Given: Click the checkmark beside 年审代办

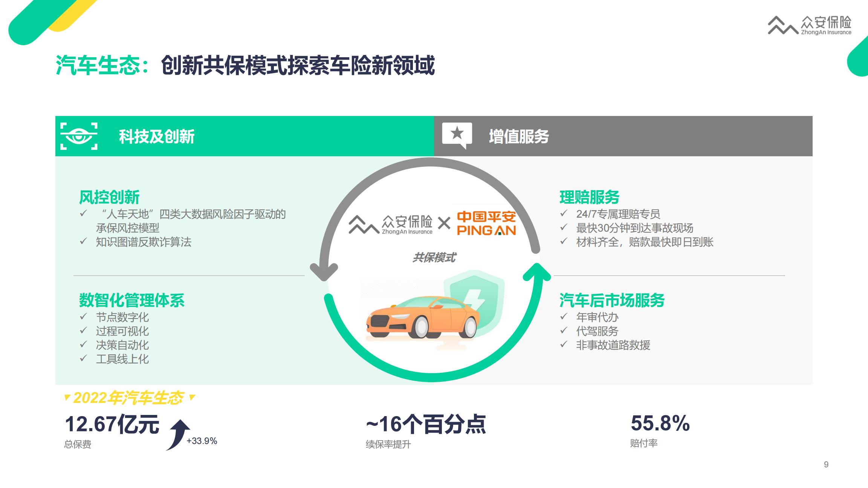Looking at the screenshot, I should tap(564, 316).
